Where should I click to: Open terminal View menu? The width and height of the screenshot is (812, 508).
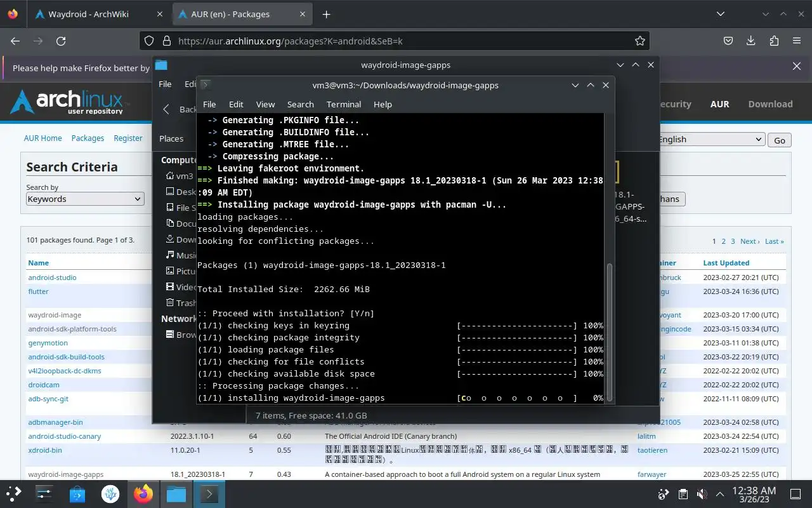click(x=265, y=104)
